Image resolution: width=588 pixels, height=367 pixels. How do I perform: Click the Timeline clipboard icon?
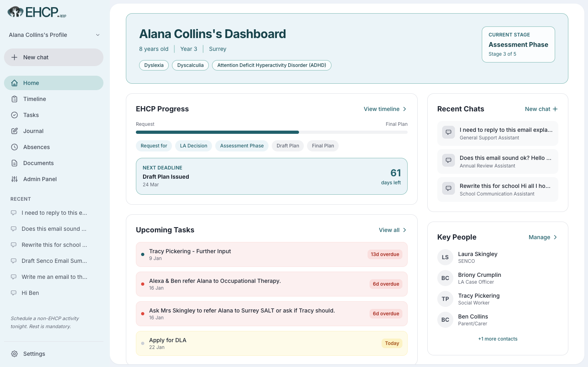tap(14, 99)
